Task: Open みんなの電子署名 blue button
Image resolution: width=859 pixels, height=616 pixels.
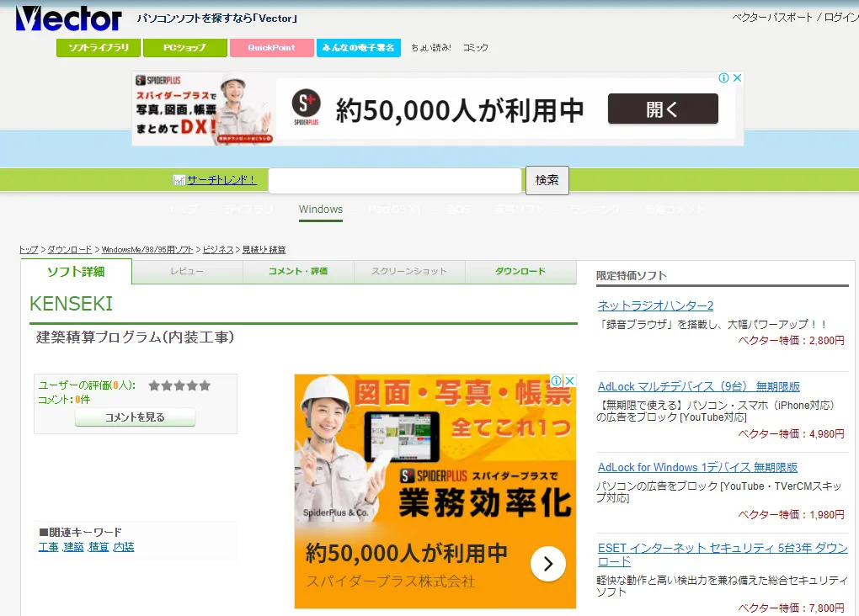Action: [x=359, y=48]
